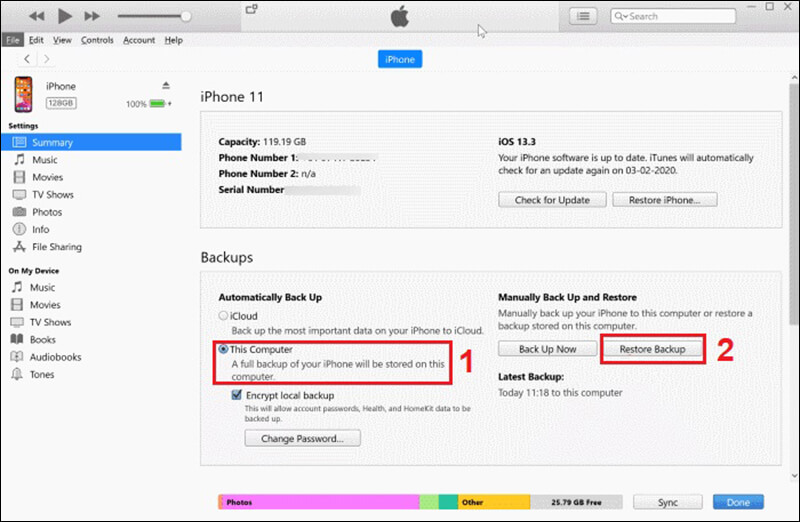The height and width of the screenshot is (522, 800).
Task: Click the Other segment of storage bar
Action: pyautogui.click(x=494, y=502)
